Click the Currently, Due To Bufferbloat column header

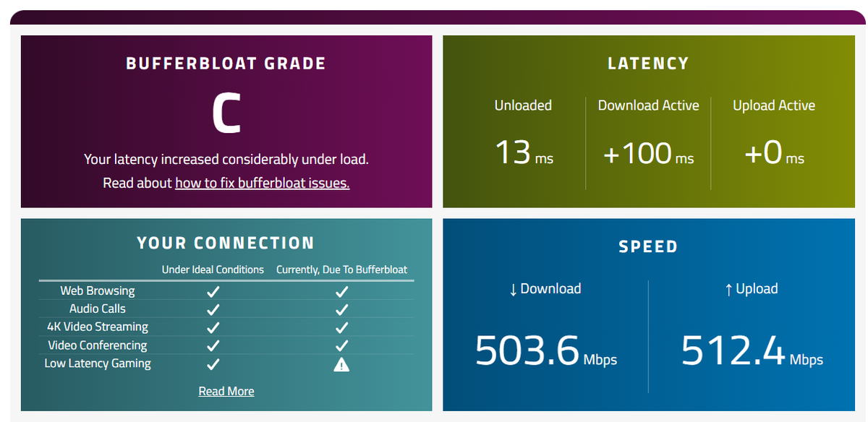[x=342, y=270]
